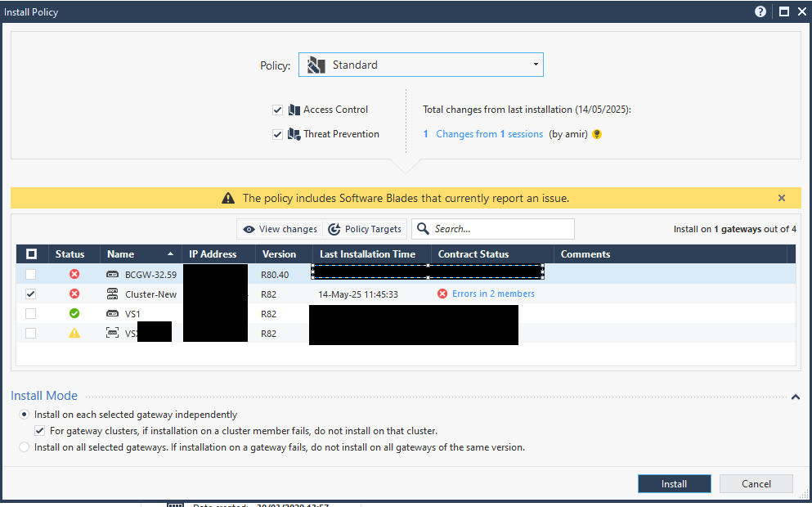Image resolution: width=812 pixels, height=507 pixels.
Task: Open the Errors in 2 members link
Action: pos(493,294)
